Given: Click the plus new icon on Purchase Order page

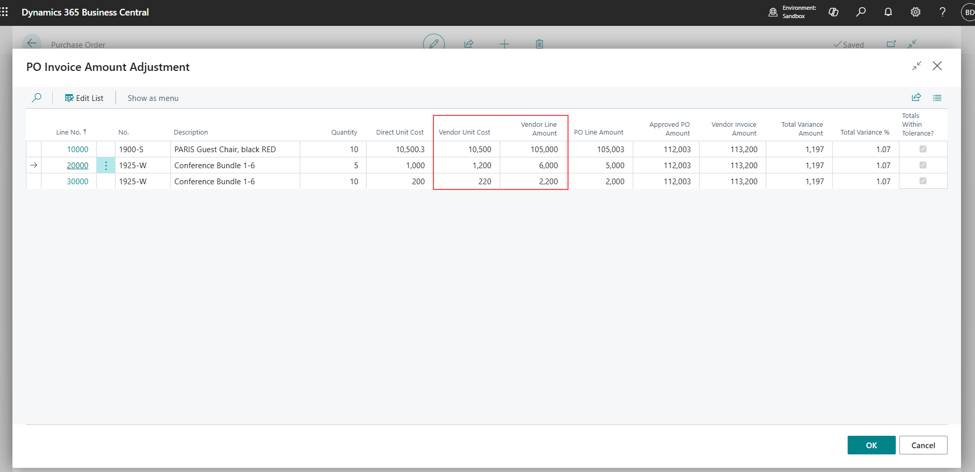Looking at the screenshot, I should [504, 44].
